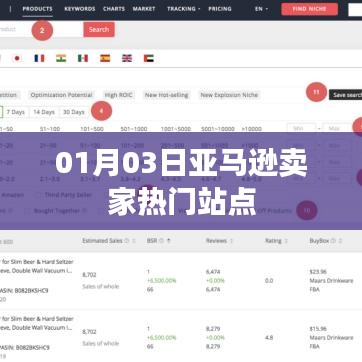Viewport: 362px width, 362px height.
Task: Open the EN language dropdown
Action: tap(261, 9)
